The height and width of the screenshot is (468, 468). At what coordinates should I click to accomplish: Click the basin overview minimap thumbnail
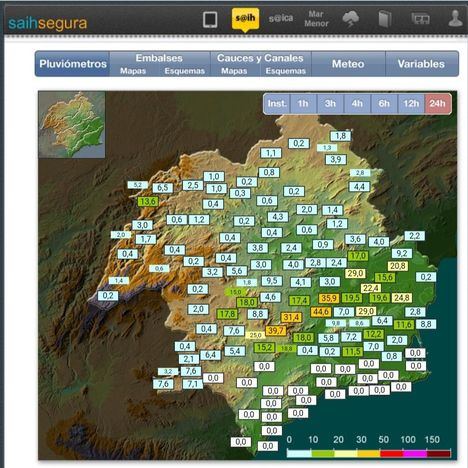click(72, 125)
